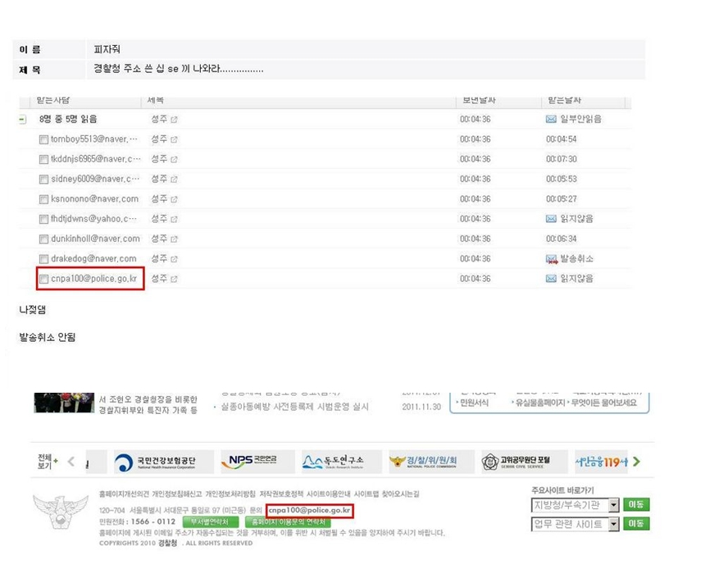
Task: Click the 부서별연락처 button
Action: point(211,522)
